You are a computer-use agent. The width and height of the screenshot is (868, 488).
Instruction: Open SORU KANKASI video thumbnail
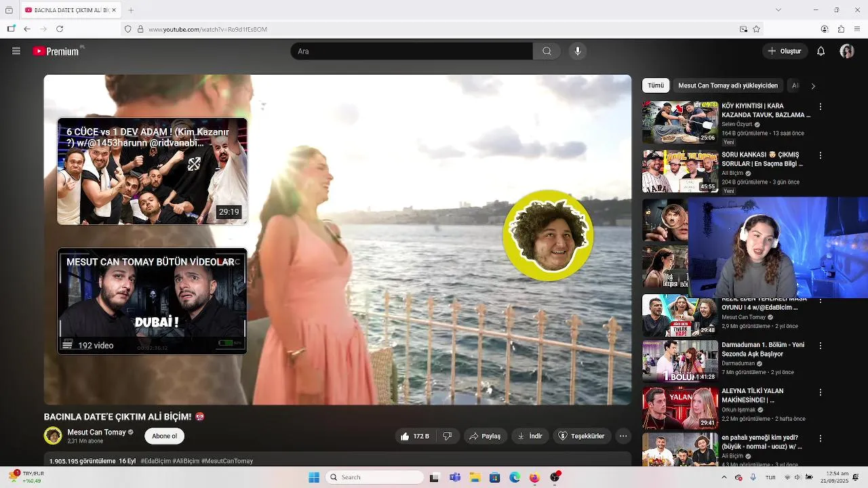click(680, 171)
